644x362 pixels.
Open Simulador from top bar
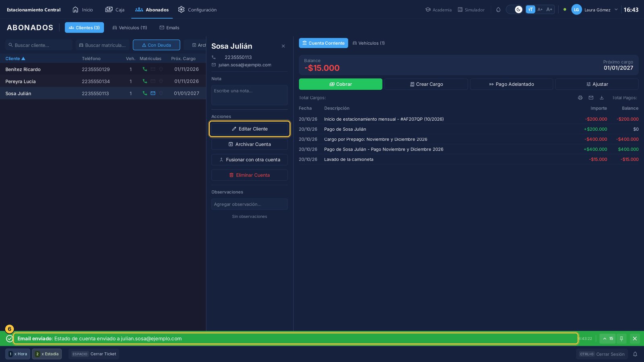point(471,10)
